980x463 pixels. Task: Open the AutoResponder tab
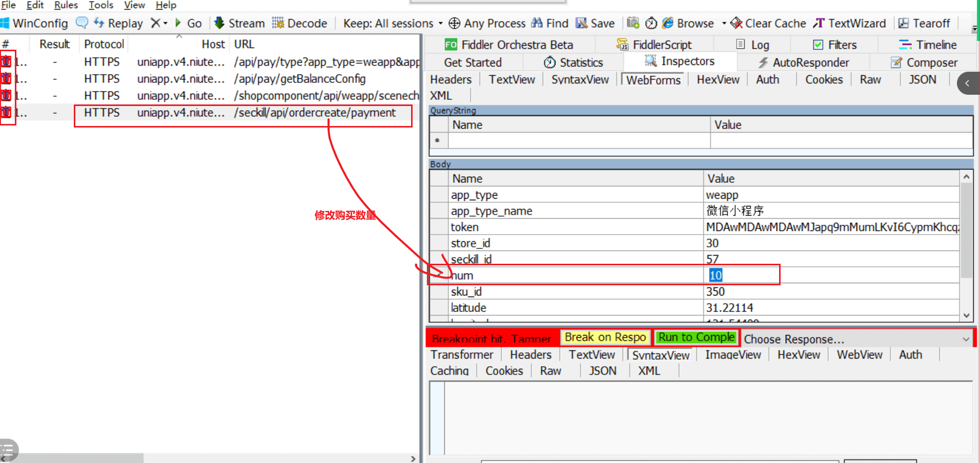click(804, 62)
